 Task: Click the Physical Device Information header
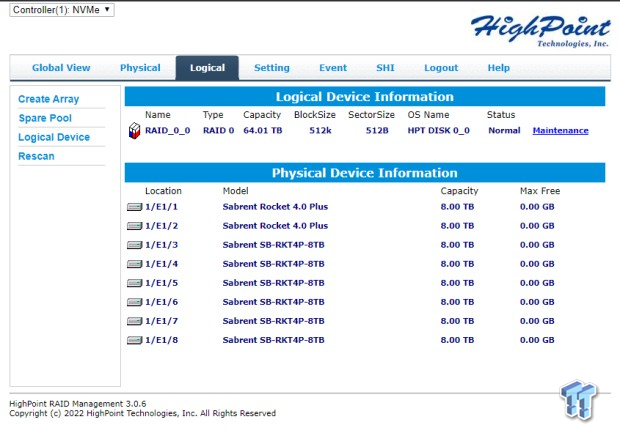(365, 173)
